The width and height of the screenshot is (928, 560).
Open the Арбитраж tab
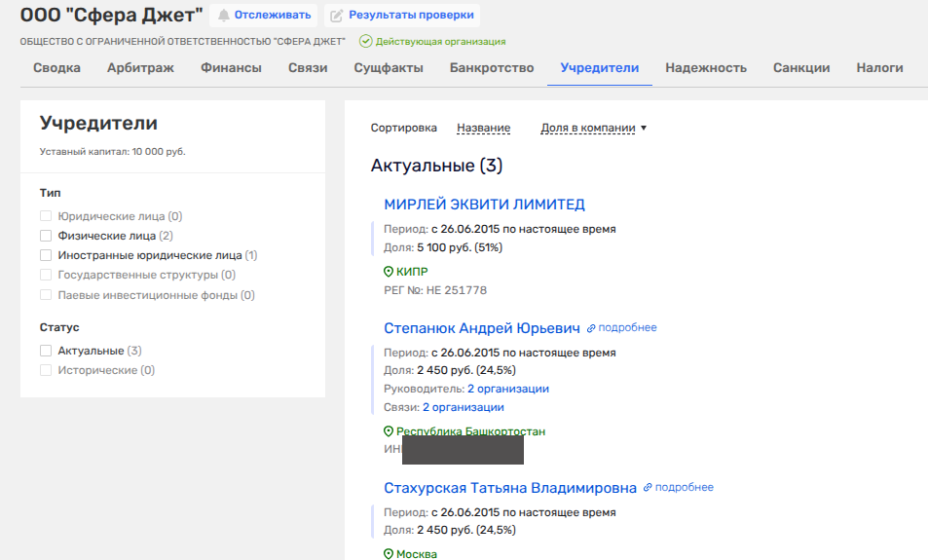(140, 68)
